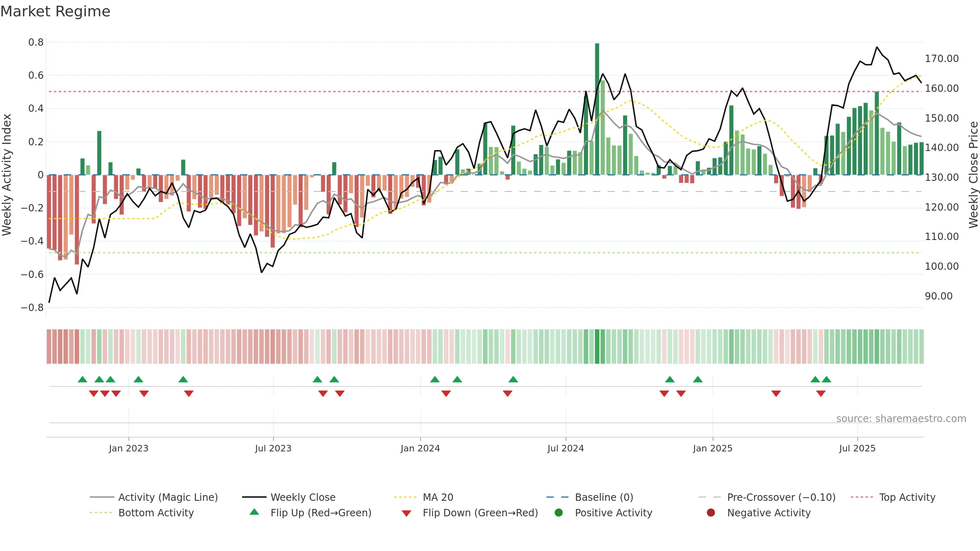980x551 pixels.
Task: Toggle Flip Up (Red→Green) legend entry
Action: (x=310, y=513)
